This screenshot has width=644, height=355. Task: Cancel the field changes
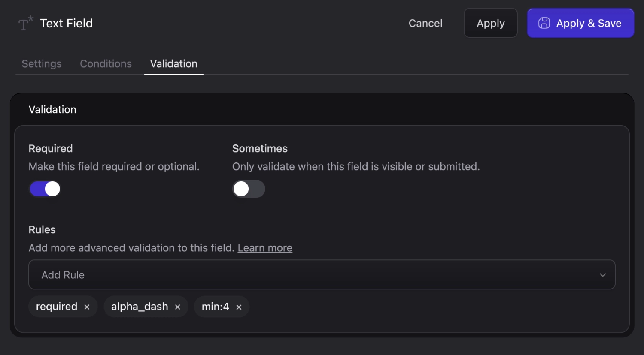tap(425, 23)
